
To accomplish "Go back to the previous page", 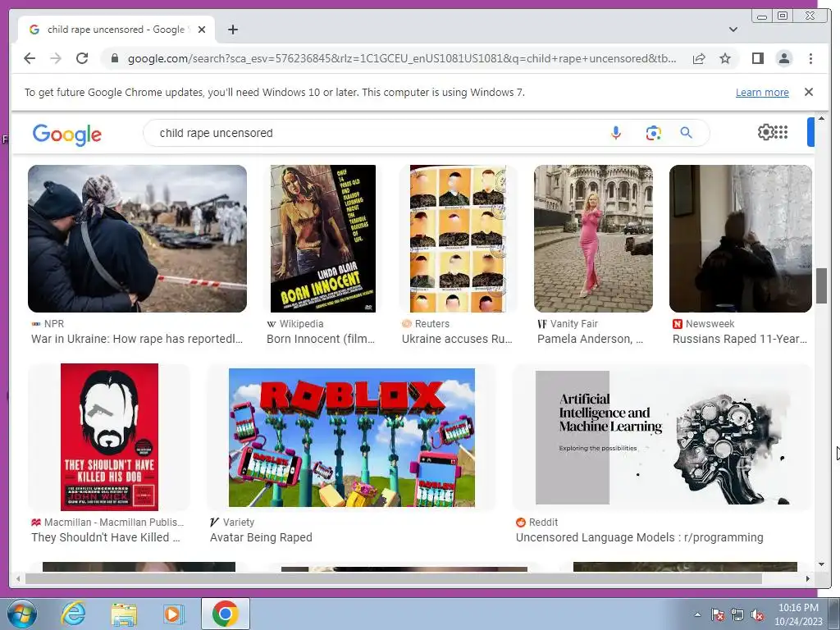I will point(30,58).
